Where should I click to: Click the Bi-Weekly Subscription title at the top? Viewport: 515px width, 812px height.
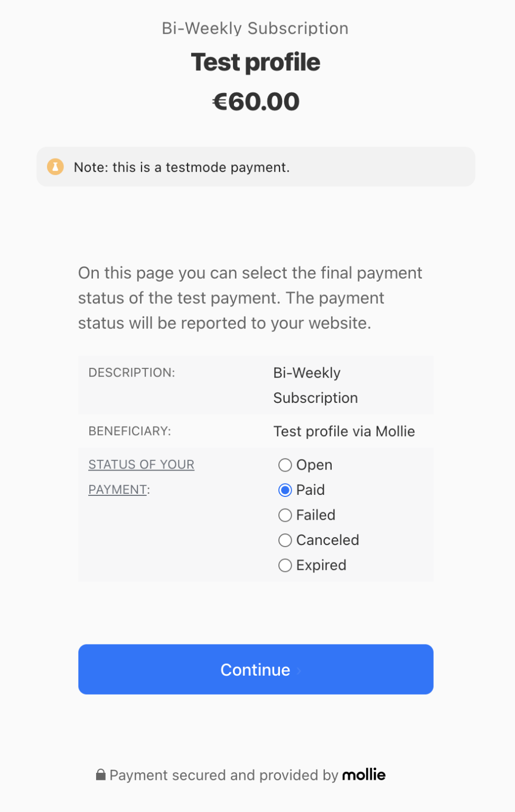click(255, 28)
